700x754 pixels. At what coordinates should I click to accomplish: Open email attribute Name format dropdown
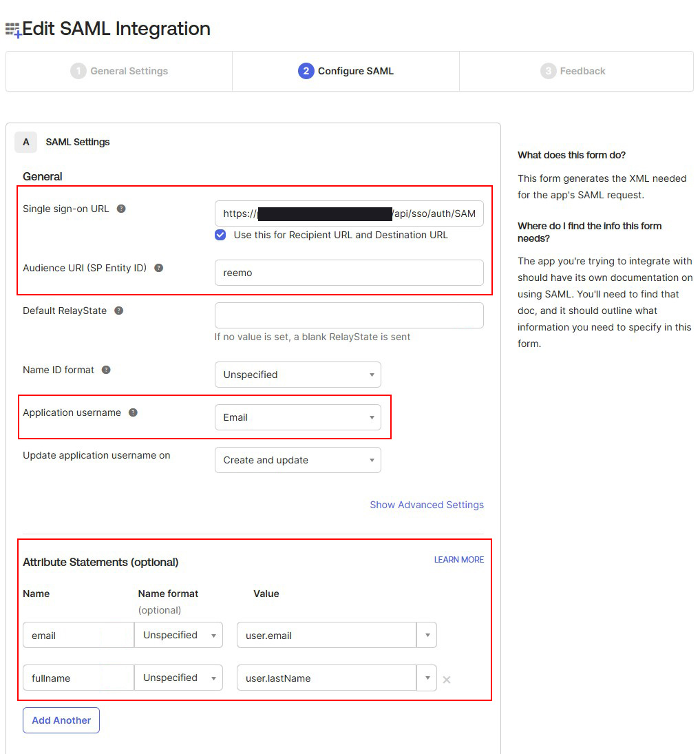click(178, 635)
